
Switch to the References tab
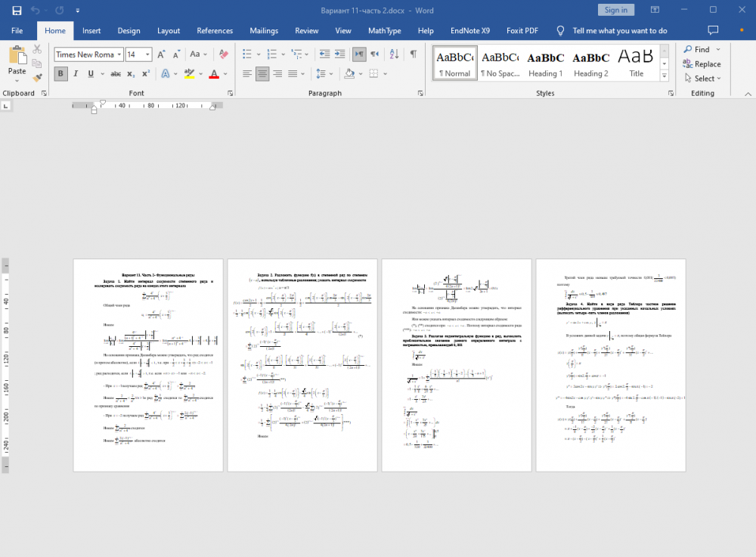point(215,30)
